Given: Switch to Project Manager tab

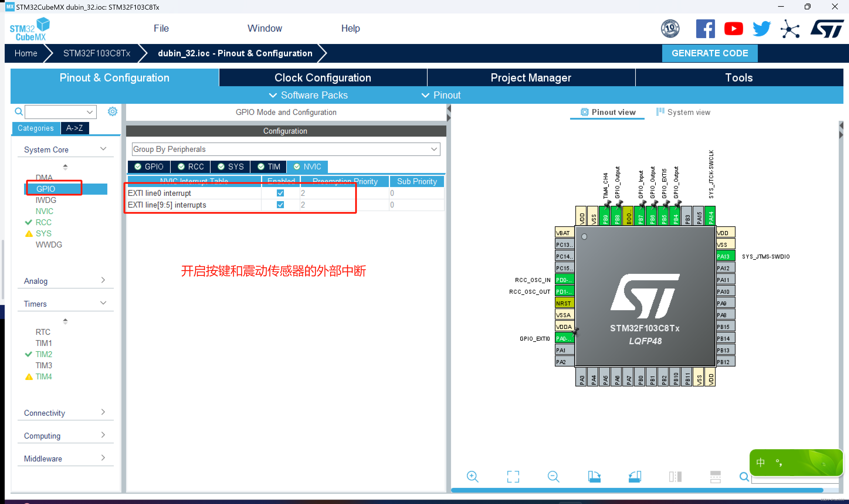Looking at the screenshot, I should point(531,77).
